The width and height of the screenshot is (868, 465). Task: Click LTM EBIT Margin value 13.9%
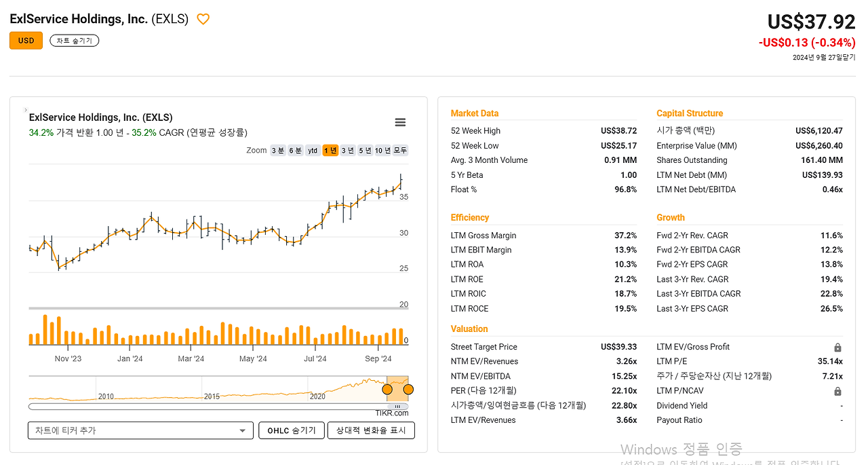pyautogui.click(x=626, y=250)
